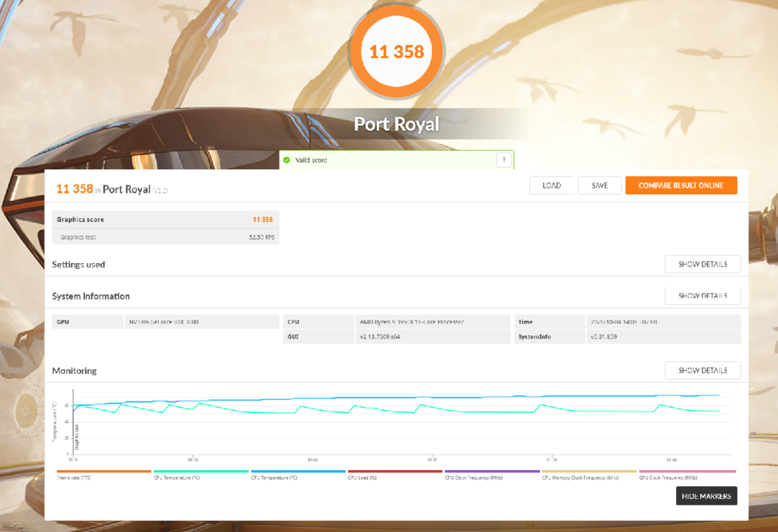Image resolution: width=778 pixels, height=532 pixels.
Task: Click the Settings used heading
Action: coord(78,265)
